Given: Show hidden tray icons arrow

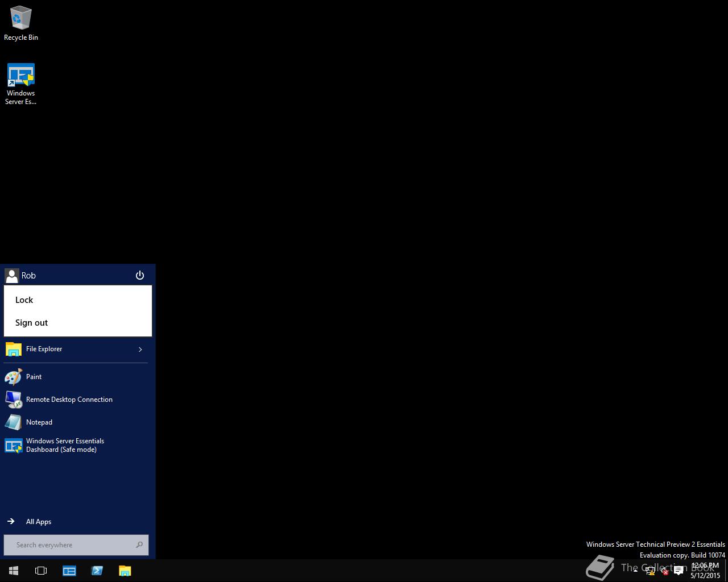Looking at the screenshot, I should [635, 571].
